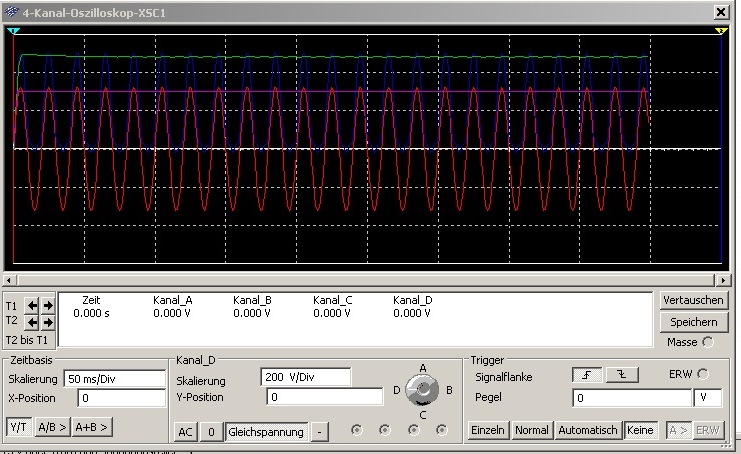Enable the Masse radio button
The image size is (741, 454).
click(709, 342)
